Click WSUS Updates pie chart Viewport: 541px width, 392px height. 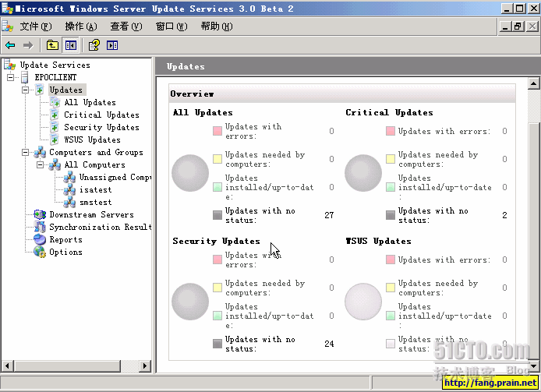(x=363, y=302)
